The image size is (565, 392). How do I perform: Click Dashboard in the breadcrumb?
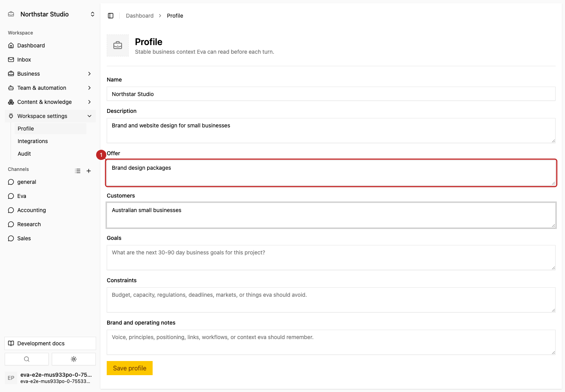(140, 16)
